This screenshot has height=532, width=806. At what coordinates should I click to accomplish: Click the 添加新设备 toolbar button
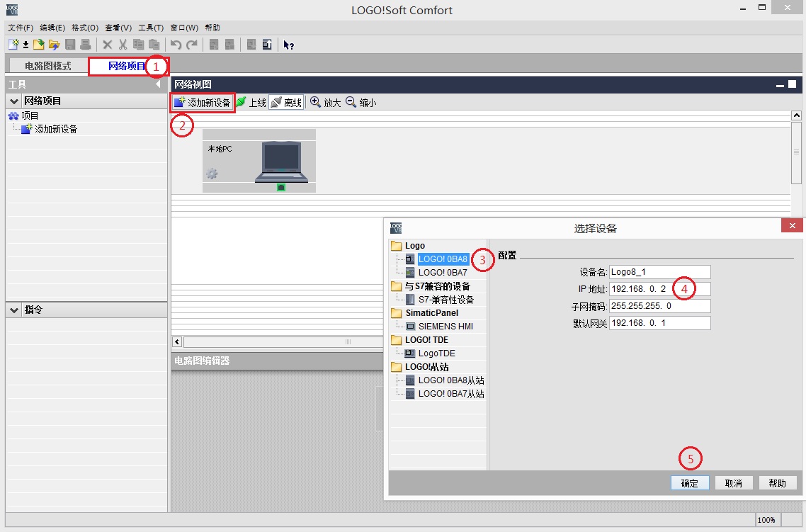[x=203, y=102]
